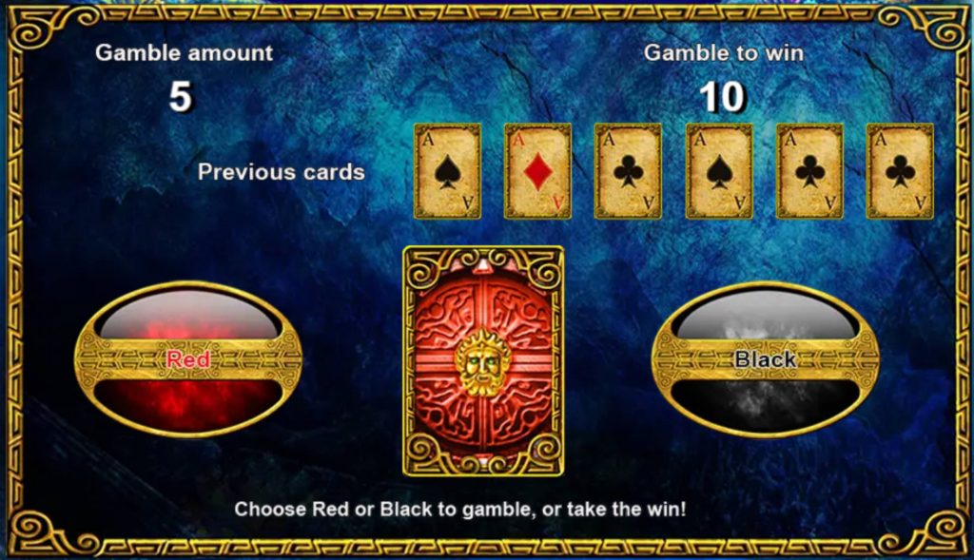974x560 pixels.
Task: Select the first Ace of Spades card
Action: 447,171
